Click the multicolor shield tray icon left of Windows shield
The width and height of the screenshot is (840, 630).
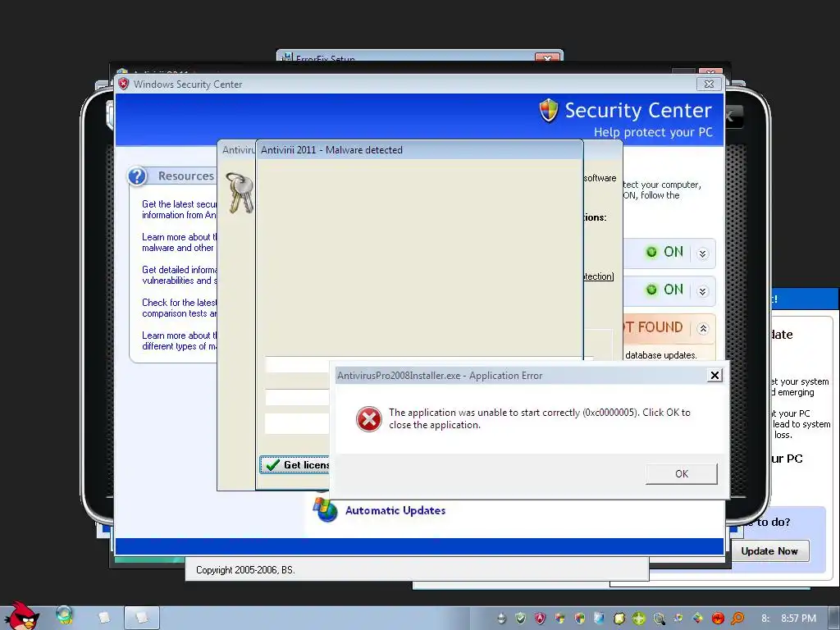[559, 619]
